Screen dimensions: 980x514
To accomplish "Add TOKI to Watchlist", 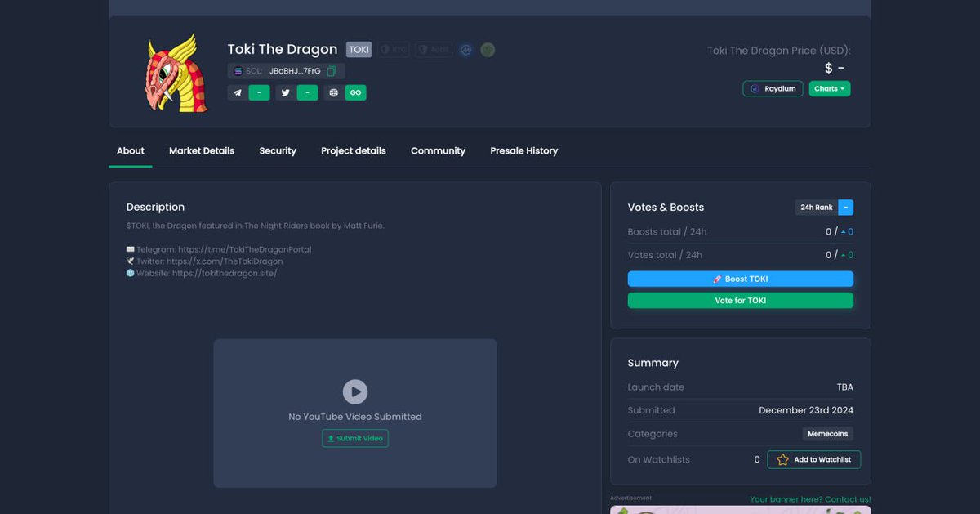I will (813, 459).
